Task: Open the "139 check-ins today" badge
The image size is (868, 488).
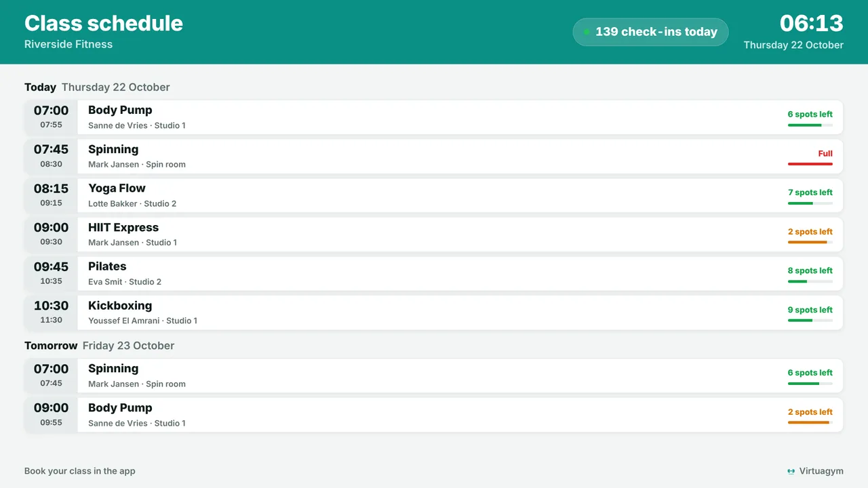Action: pos(650,32)
